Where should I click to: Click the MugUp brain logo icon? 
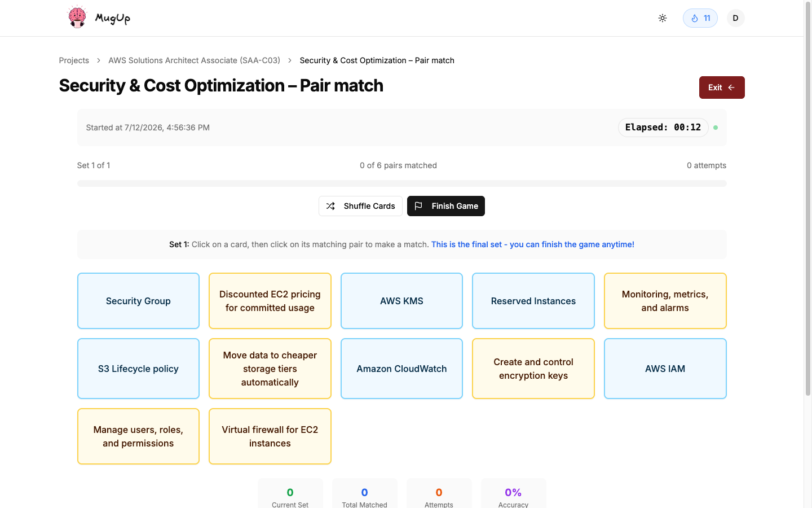tap(77, 17)
